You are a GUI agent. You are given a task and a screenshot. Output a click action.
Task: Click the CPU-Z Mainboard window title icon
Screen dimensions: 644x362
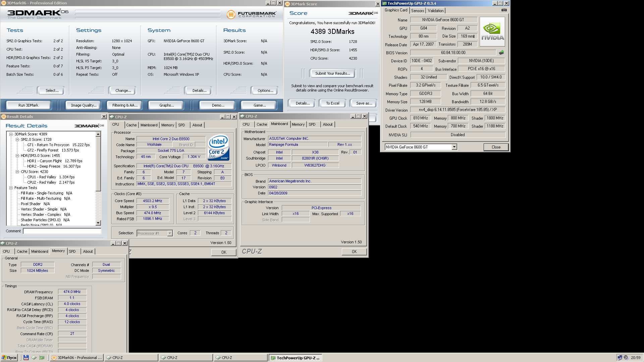tap(243, 116)
